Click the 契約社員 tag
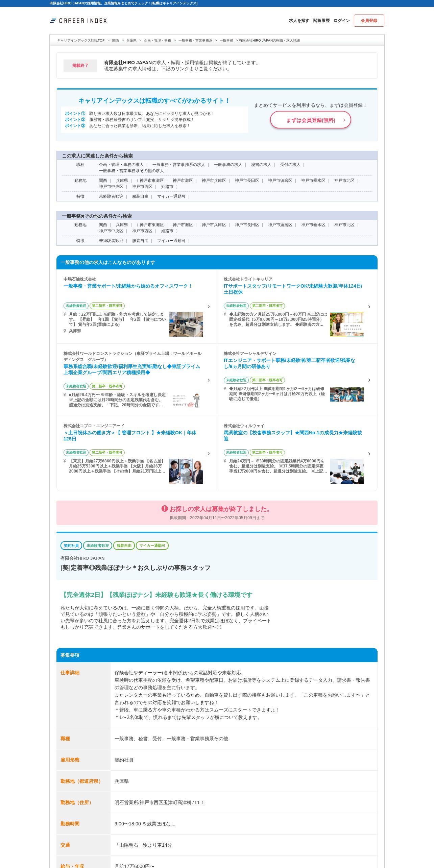434x868 pixels. coord(71,546)
